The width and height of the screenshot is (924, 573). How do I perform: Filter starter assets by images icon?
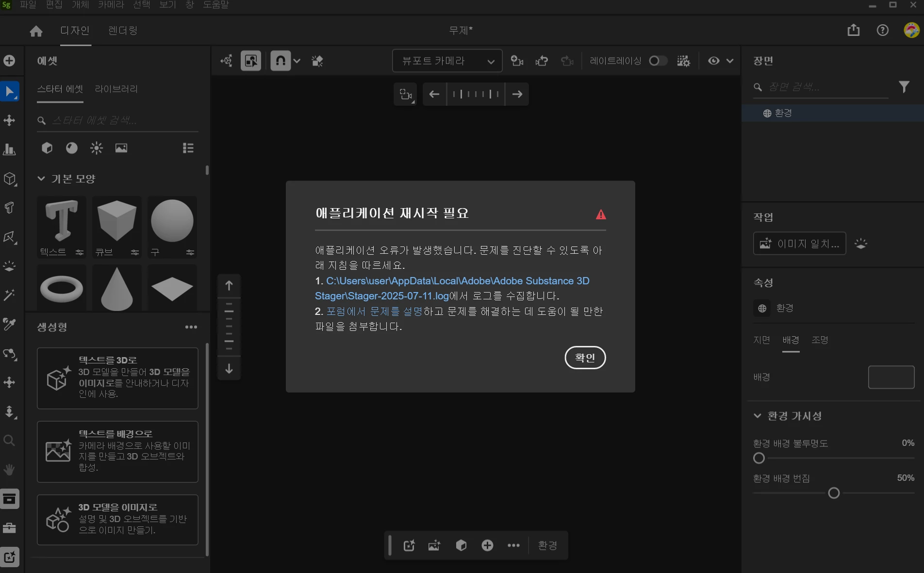121,148
